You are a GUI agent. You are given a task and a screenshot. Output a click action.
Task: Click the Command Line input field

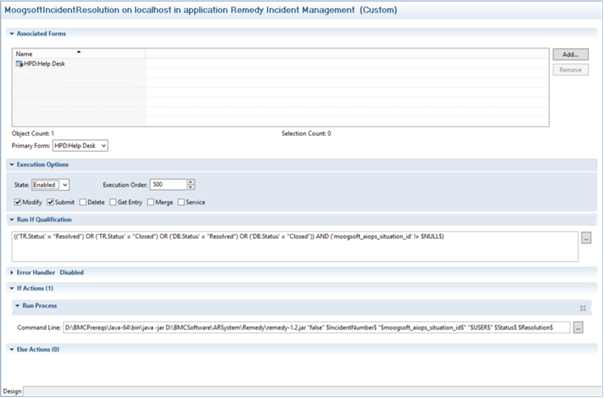click(316, 327)
